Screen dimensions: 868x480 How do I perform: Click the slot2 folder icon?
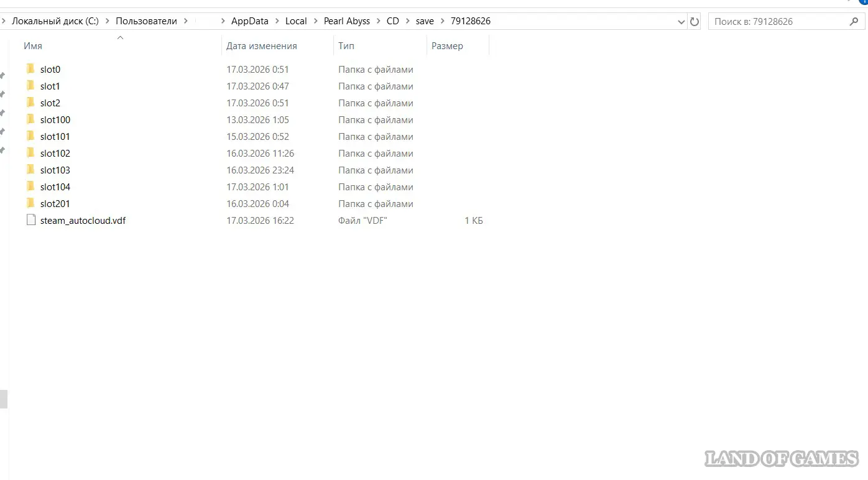pos(31,103)
